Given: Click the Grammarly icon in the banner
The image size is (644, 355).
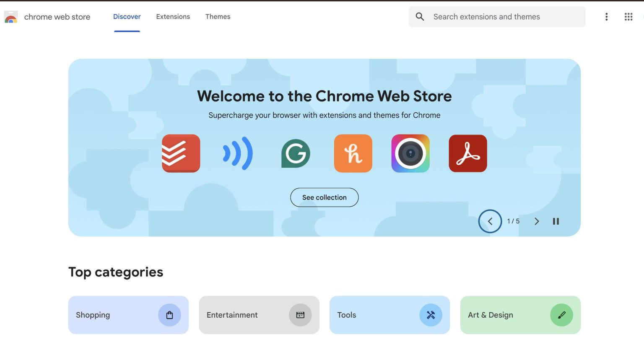Looking at the screenshot, I should tap(296, 153).
